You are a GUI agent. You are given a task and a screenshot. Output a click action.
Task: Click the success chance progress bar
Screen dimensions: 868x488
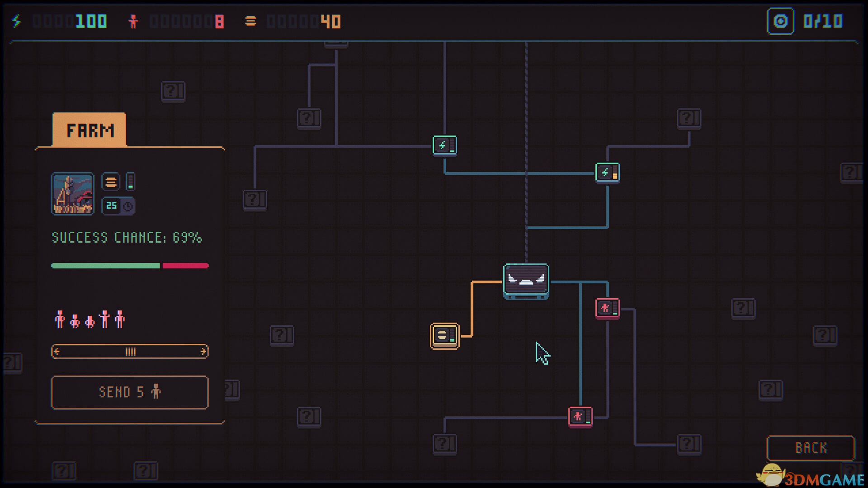click(x=130, y=266)
